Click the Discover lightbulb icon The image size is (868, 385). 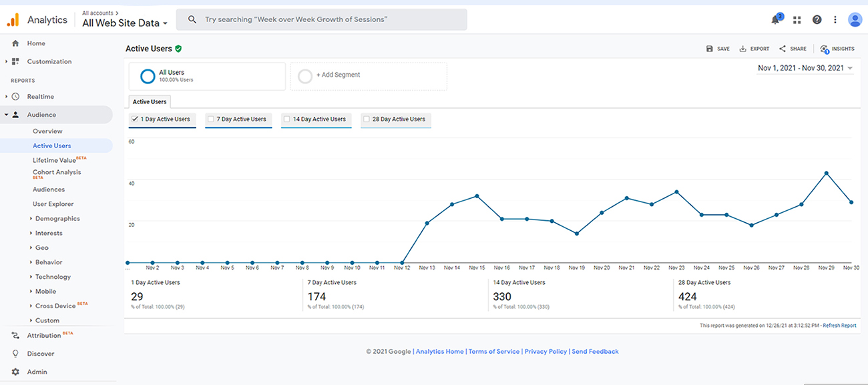(x=15, y=354)
